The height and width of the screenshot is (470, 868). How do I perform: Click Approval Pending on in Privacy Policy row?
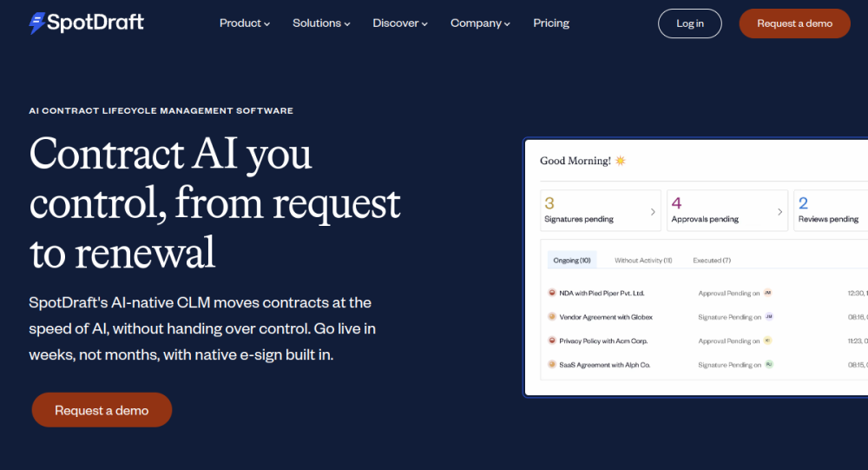pos(728,341)
